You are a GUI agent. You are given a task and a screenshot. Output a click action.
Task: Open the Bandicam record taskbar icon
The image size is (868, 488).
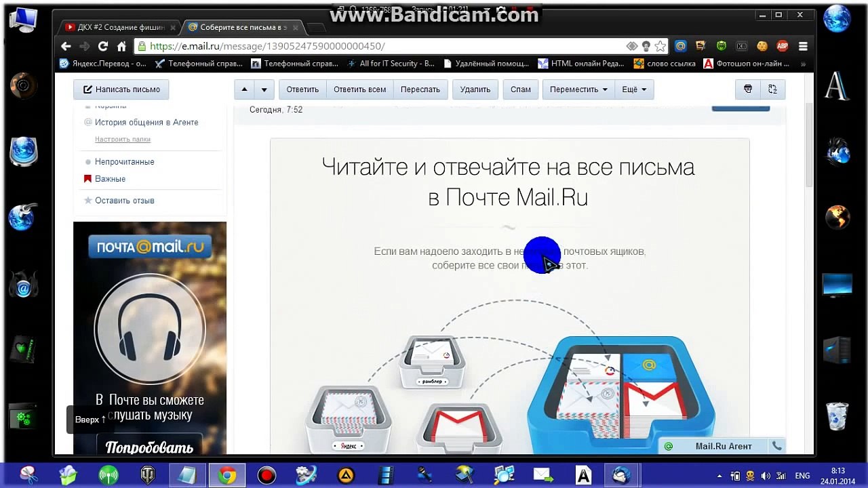pos(267,475)
